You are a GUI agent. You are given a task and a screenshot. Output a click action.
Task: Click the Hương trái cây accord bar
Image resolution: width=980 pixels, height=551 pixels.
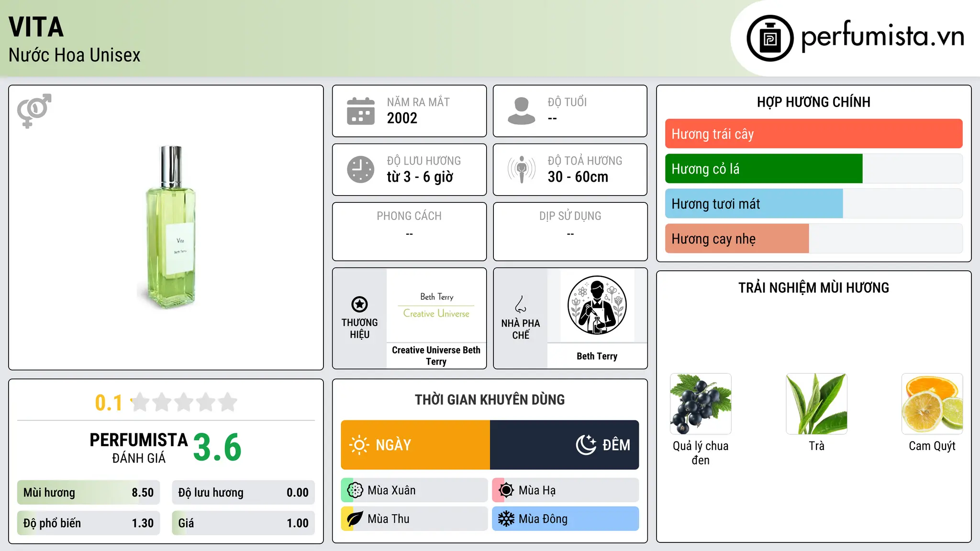(814, 134)
